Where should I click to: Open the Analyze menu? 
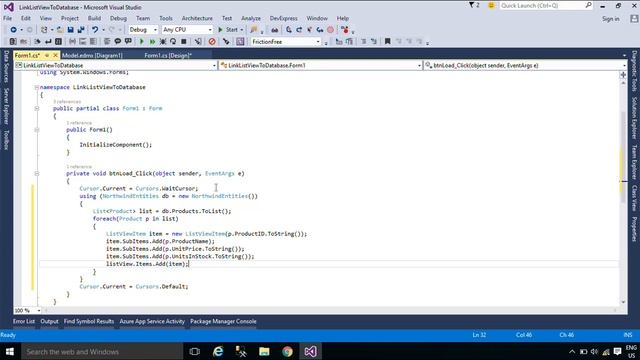click(x=251, y=18)
